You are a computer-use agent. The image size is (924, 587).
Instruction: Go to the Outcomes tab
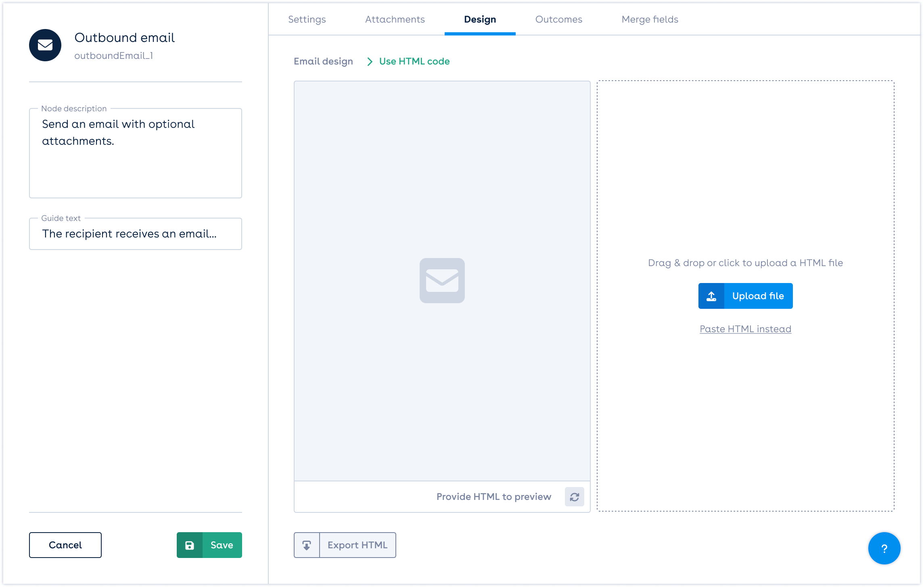pyautogui.click(x=558, y=19)
